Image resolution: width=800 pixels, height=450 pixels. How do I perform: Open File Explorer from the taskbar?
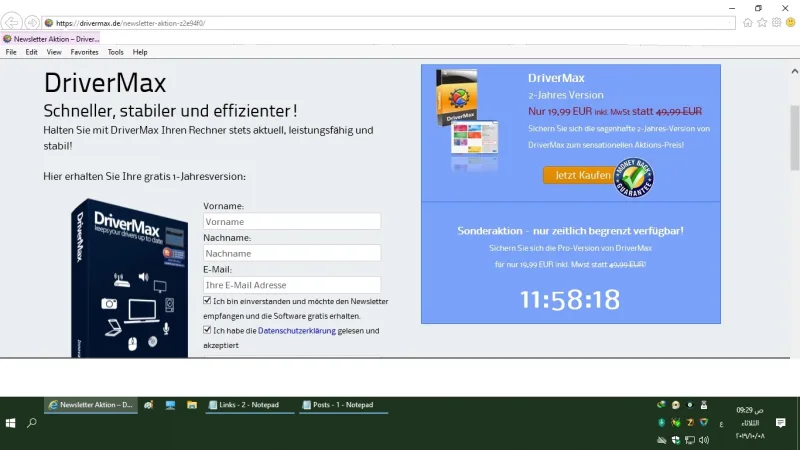click(192, 405)
